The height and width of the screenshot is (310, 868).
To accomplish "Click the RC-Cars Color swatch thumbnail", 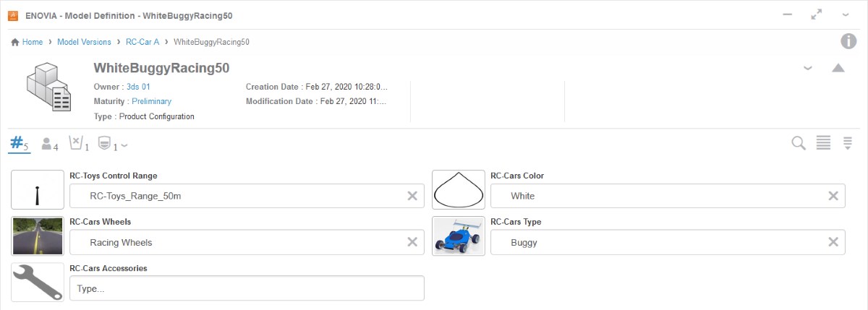I will [459, 189].
